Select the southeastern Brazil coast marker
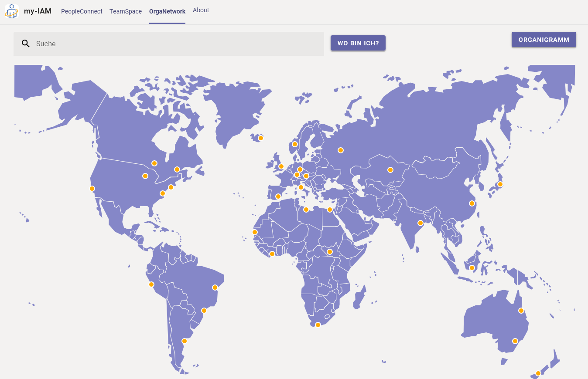 [x=204, y=311]
